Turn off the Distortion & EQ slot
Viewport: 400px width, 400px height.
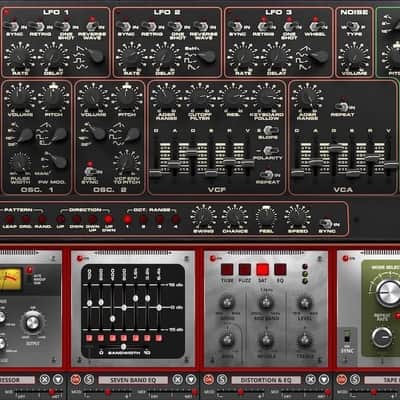coord(209,379)
